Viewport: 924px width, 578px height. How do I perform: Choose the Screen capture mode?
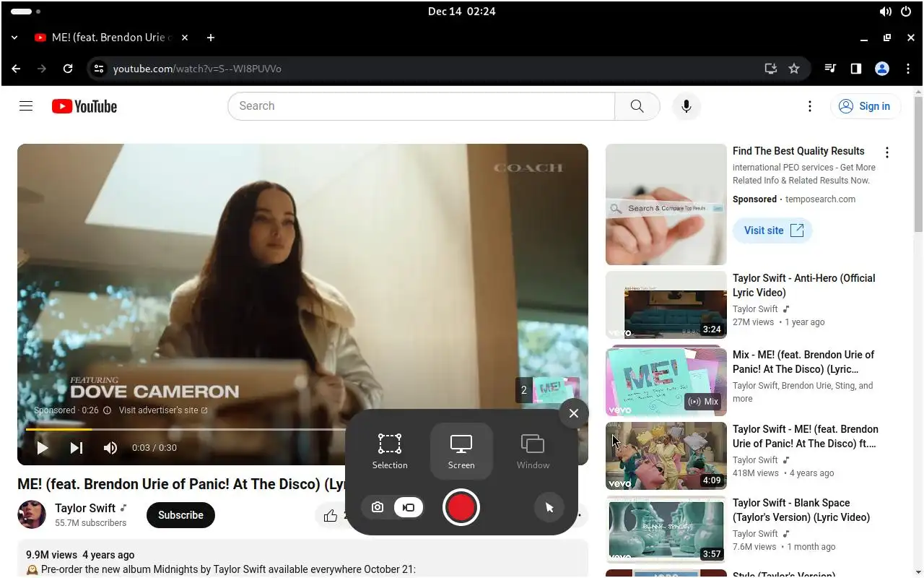pos(461,451)
